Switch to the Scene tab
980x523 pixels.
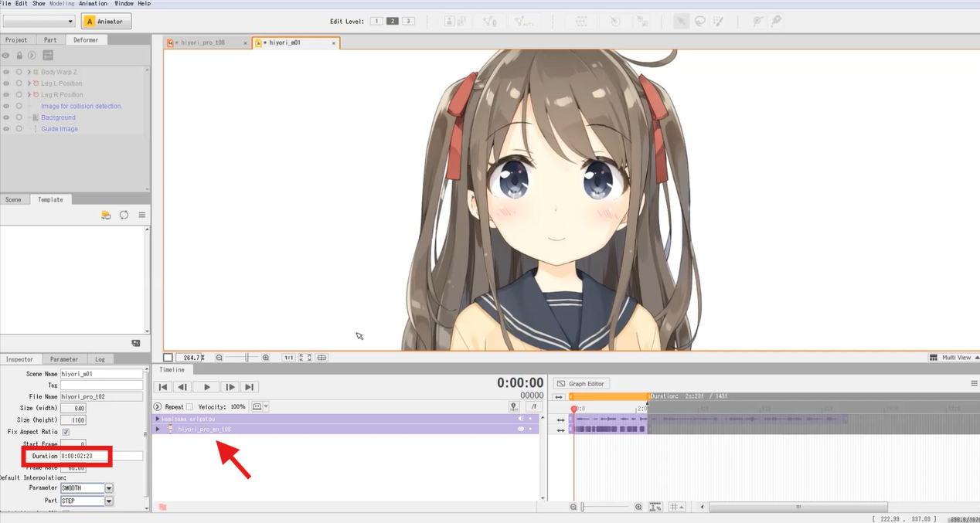[x=14, y=199]
